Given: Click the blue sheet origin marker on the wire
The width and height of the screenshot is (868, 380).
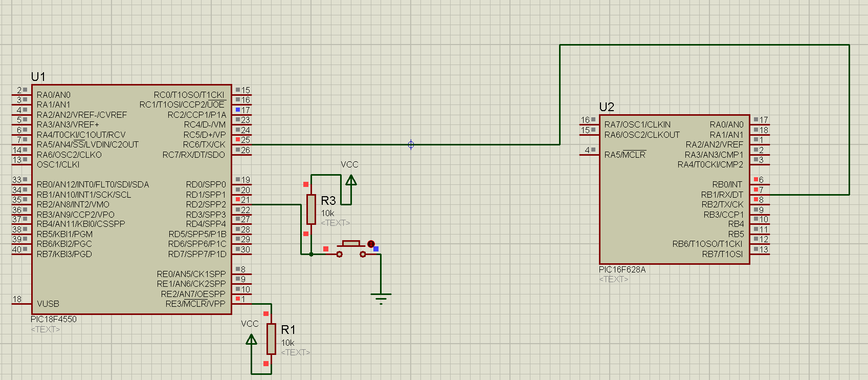Looking at the screenshot, I should (x=411, y=144).
